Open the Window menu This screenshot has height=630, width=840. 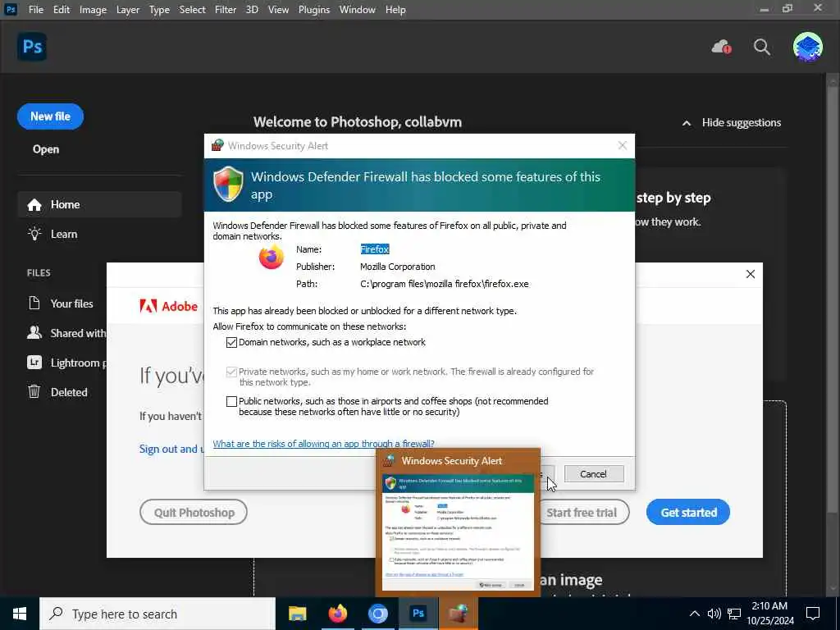click(357, 10)
